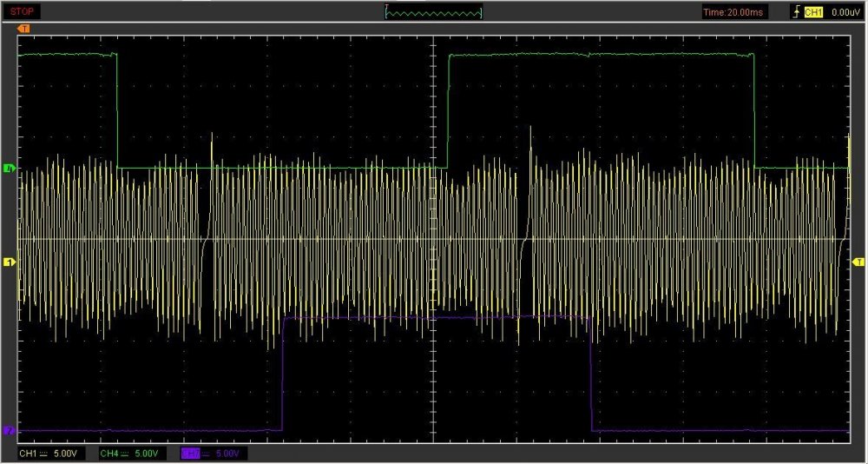Select the highlighted CH7 label in bottom bar

(x=191, y=454)
